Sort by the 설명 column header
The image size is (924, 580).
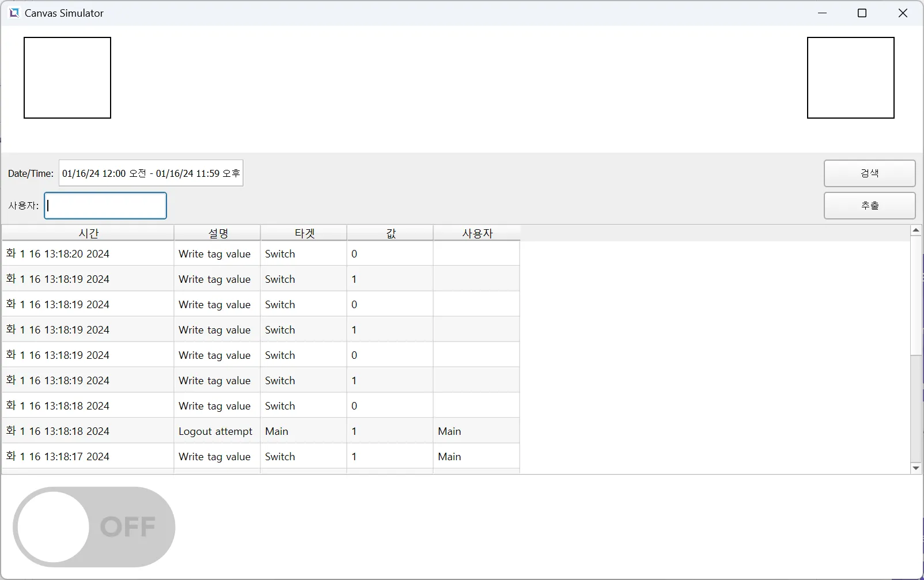[217, 233]
